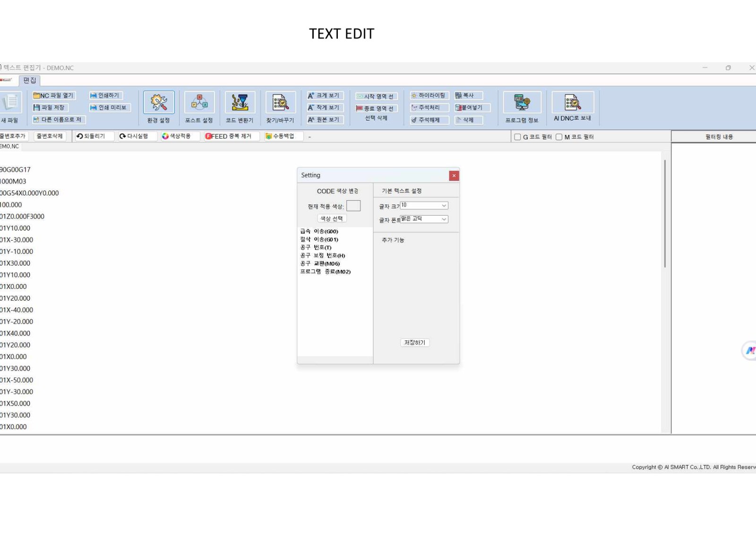Click 시작 영역 선택
The width and height of the screenshot is (756, 535).
[376, 96]
